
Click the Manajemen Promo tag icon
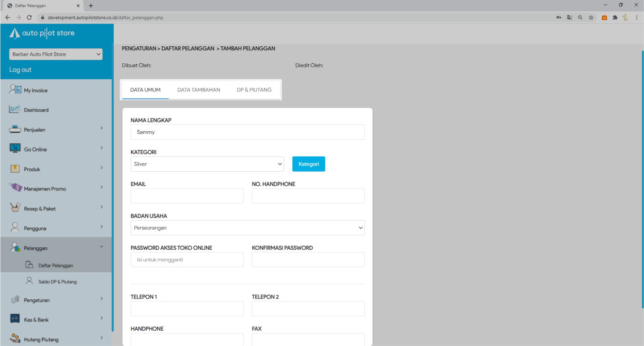pyautogui.click(x=15, y=188)
